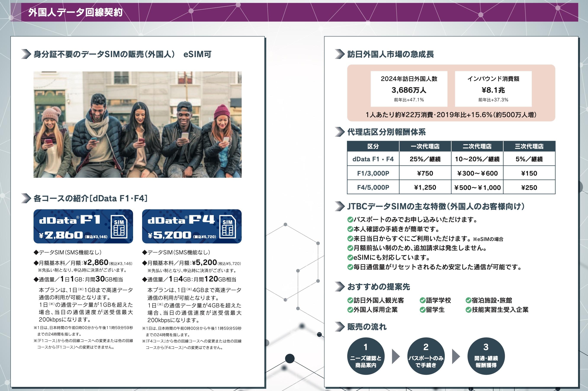588x391 pixels.
Task: Click the check icon next to 毎日通信量がリセット
Action: click(350, 267)
